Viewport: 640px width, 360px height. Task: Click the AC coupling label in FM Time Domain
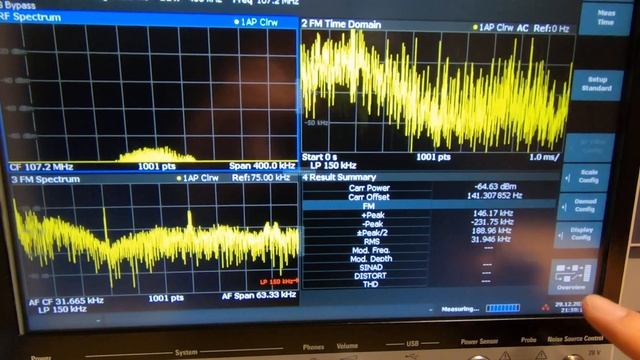(x=522, y=28)
